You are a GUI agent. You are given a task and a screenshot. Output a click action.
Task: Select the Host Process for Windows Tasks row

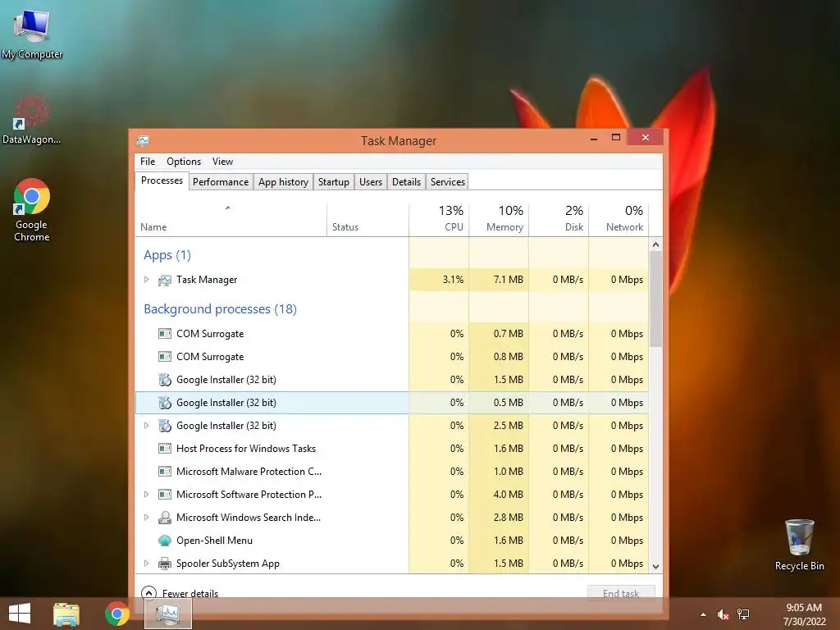[392, 449]
